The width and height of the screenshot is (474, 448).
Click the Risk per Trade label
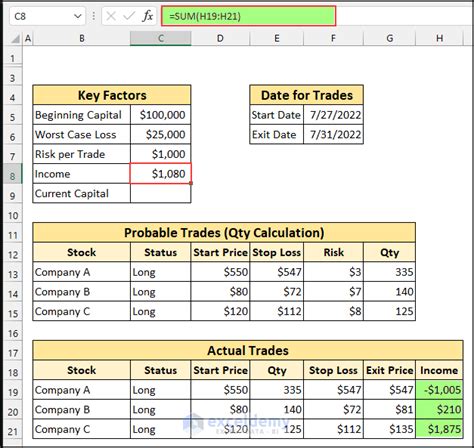click(81, 154)
